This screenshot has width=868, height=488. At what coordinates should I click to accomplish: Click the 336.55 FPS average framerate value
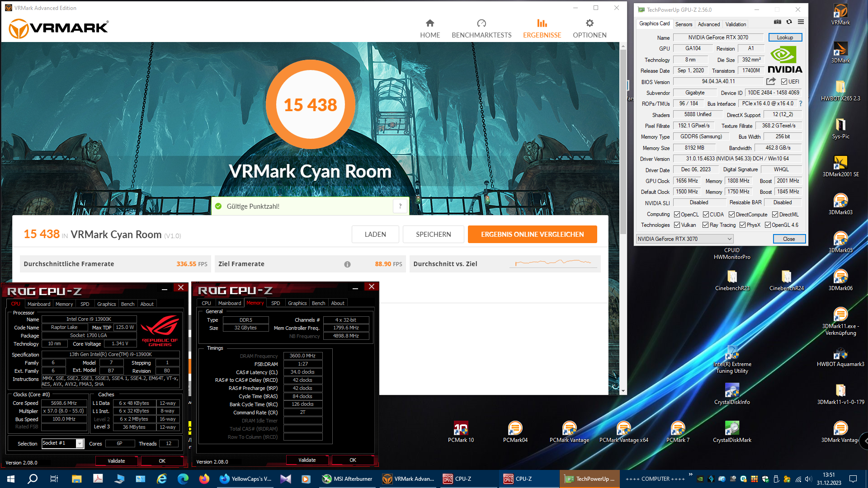tap(192, 264)
